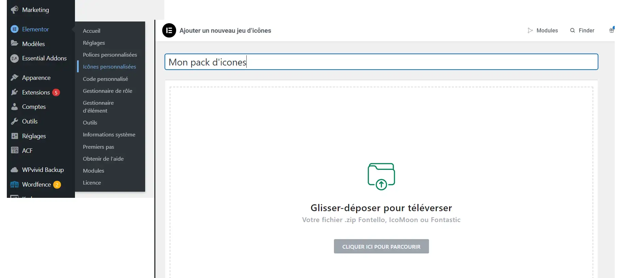The height and width of the screenshot is (278, 644).
Task: Open Obtenir de l'aide link
Action: [x=103, y=159]
